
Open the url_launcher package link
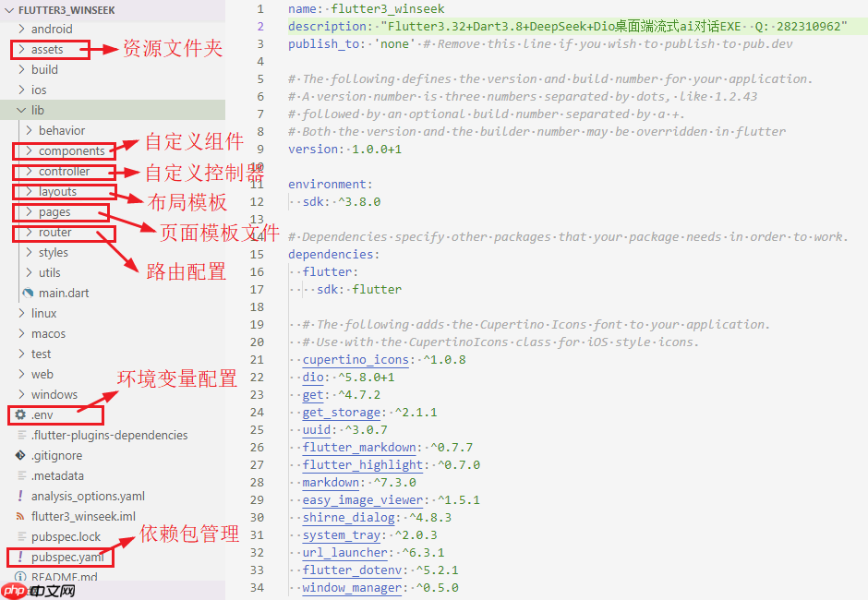click(x=344, y=553)
